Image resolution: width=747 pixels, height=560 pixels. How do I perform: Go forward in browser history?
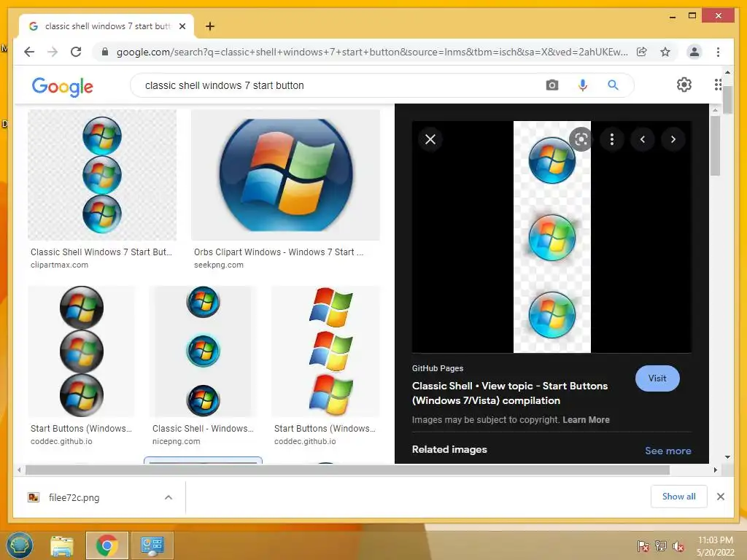(53, 52)
